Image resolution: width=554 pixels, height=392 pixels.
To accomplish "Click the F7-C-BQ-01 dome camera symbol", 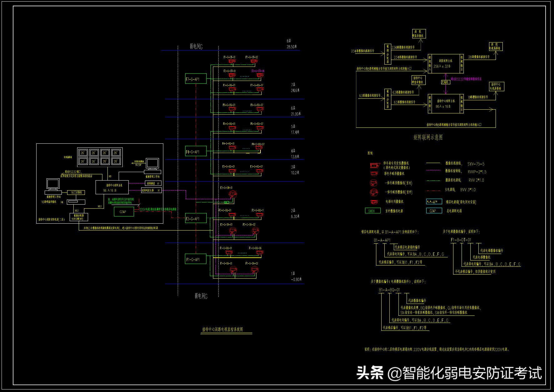I will 232,90.
